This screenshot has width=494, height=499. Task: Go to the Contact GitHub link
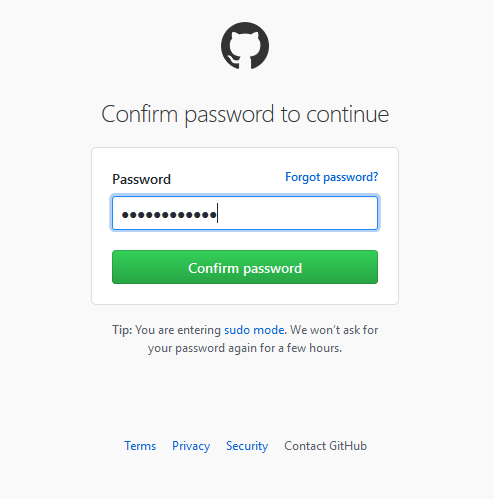point(325,446)
